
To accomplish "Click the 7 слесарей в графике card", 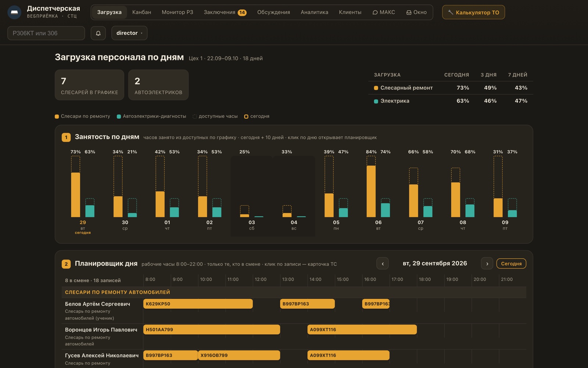I will coord(89,85).
